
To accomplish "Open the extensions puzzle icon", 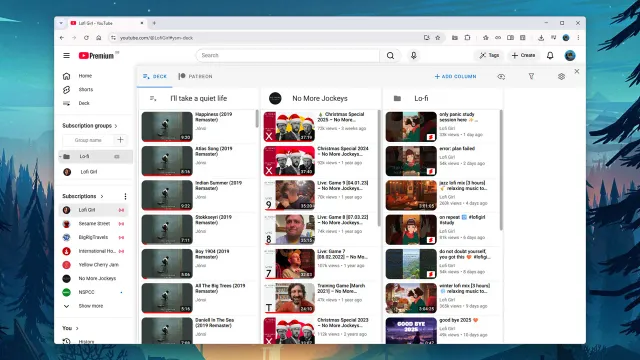I will [x=467, y=38].
